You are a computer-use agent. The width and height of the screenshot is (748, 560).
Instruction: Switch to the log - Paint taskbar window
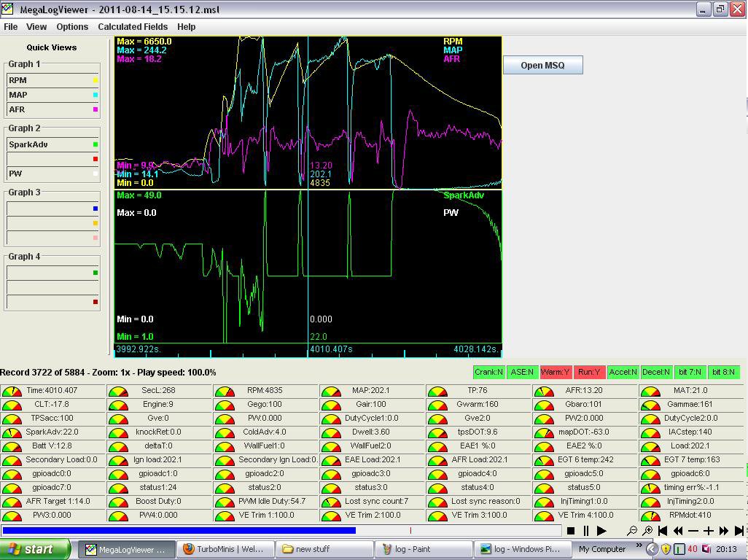tap(424, 549)
